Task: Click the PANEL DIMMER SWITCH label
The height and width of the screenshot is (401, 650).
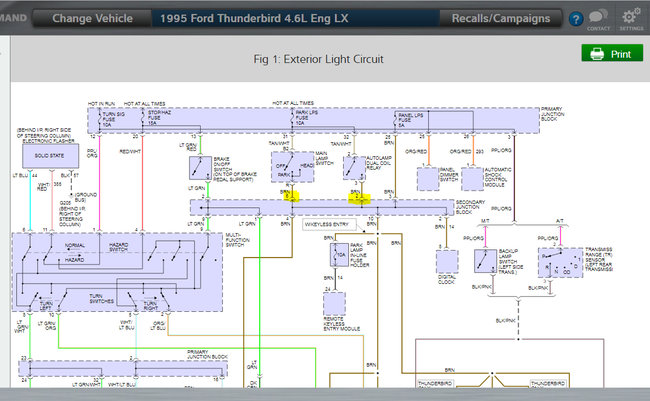Action: (449, 175)
